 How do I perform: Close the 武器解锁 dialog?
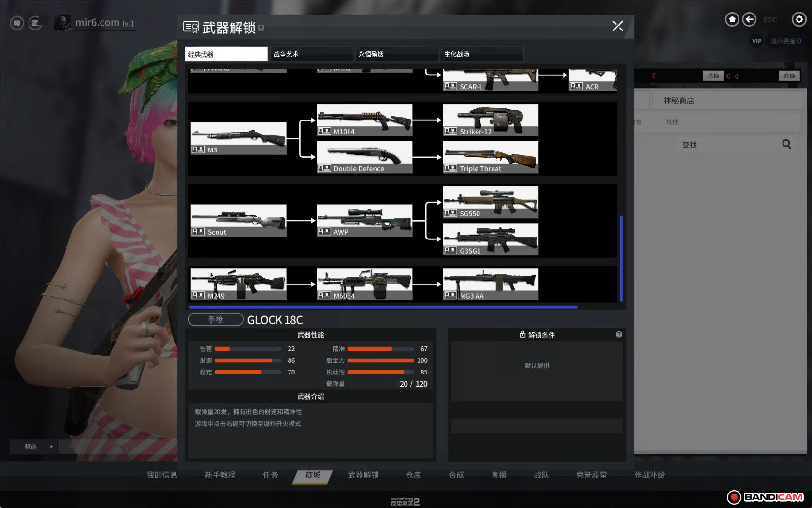pyautogui.click(x=617, y=26)
